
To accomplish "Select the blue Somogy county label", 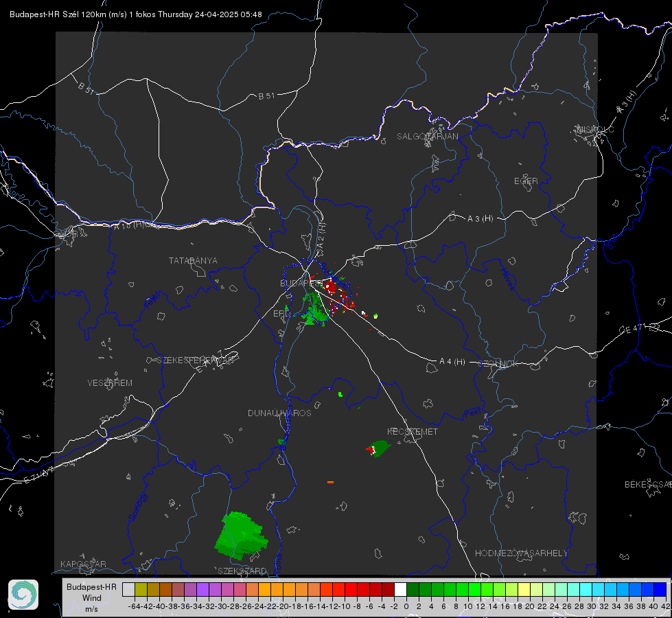I will [137, 507].
